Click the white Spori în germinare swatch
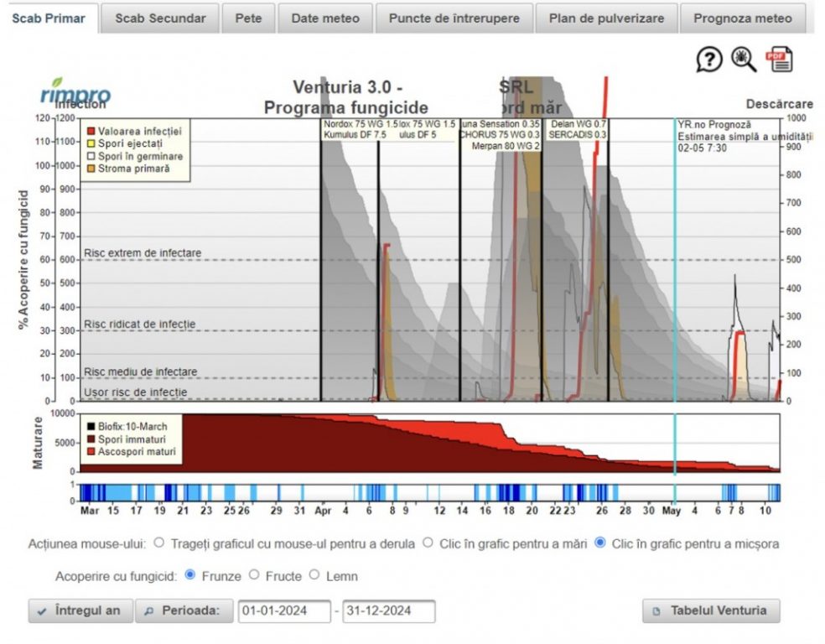Viewport: 825px width, 644px height. (x=91, y=156)
